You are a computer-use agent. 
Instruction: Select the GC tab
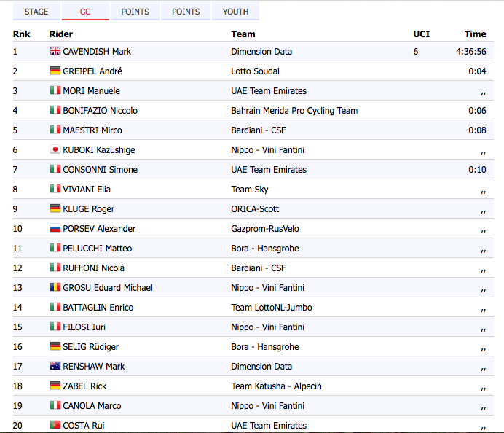tap(85, 12)
